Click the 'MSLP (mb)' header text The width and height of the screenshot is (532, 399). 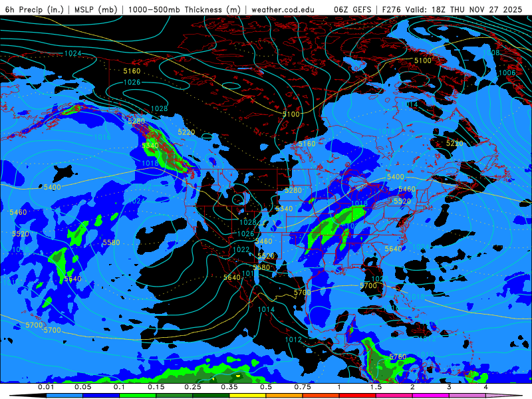tap(96, 9)
